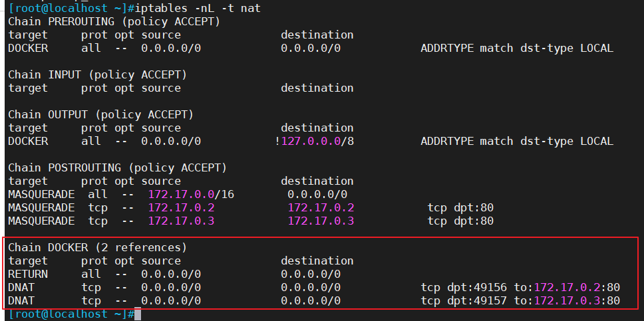Click the DOCKER target in OUTPUT chain
Screen dimensions: 644x321
point(28,141)
